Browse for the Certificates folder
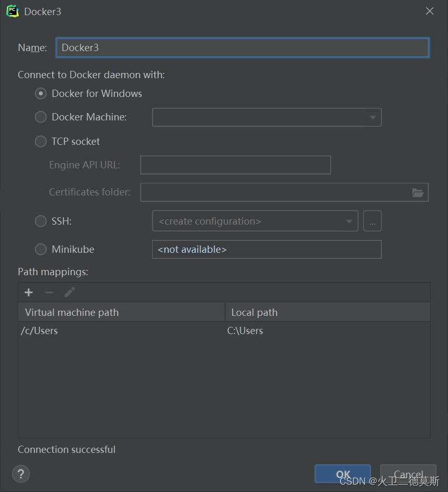This screenshot has width=448, height=492. pyautogui.click(x=418, y=192)
